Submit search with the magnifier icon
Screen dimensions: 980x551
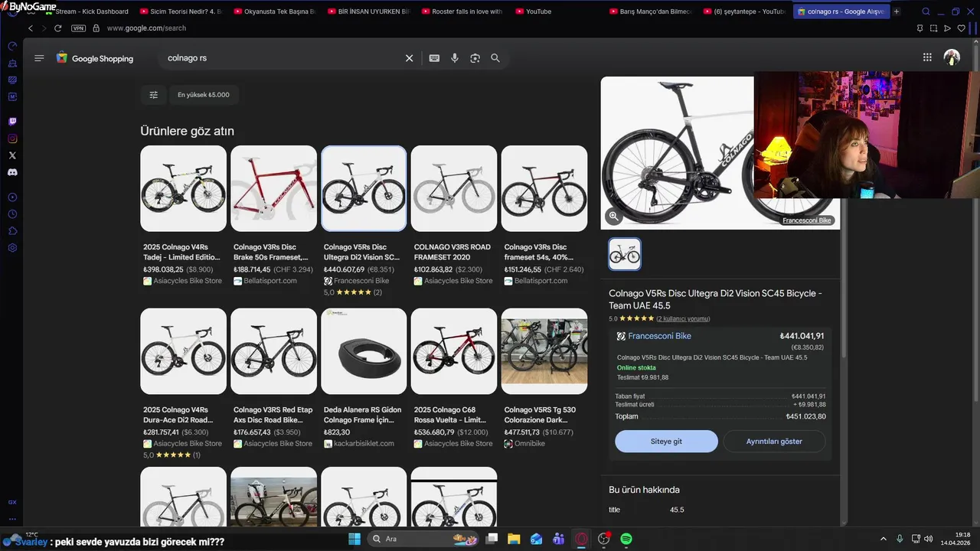pyautogui.click(x=495, y=58)
